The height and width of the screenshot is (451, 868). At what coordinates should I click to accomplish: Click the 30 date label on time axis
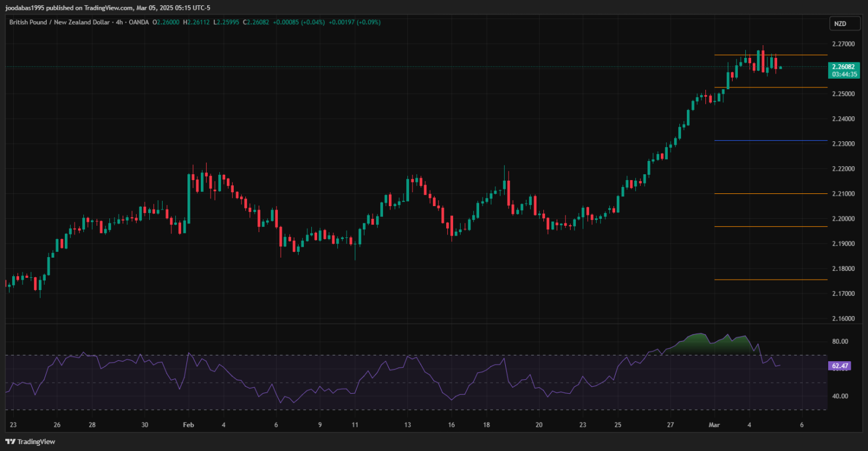click(x=145, y=425)
